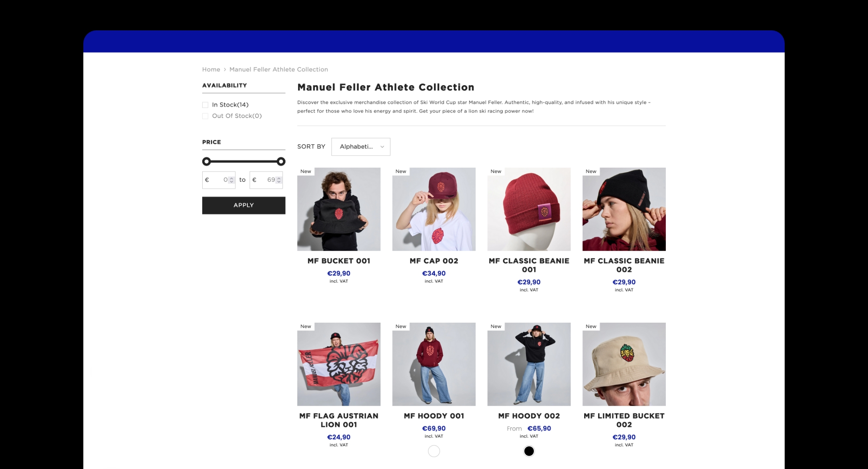Focus the minimum price input field
The image size is (868, 469).
pos(217,180)
